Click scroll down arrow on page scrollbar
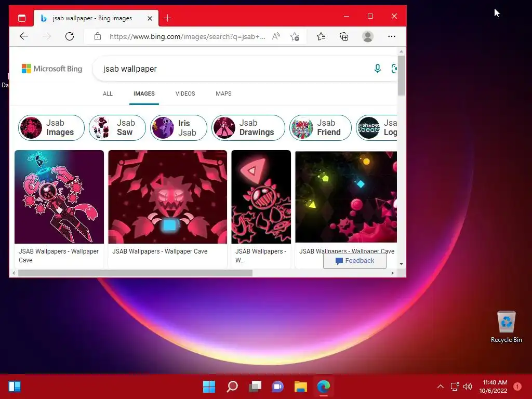532x399 pixels. (x=402, y=263)
